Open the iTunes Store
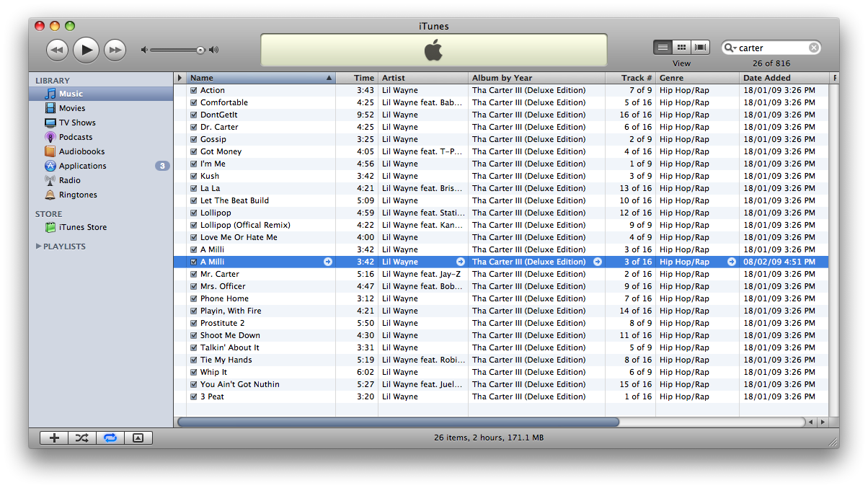 [82, 227]
